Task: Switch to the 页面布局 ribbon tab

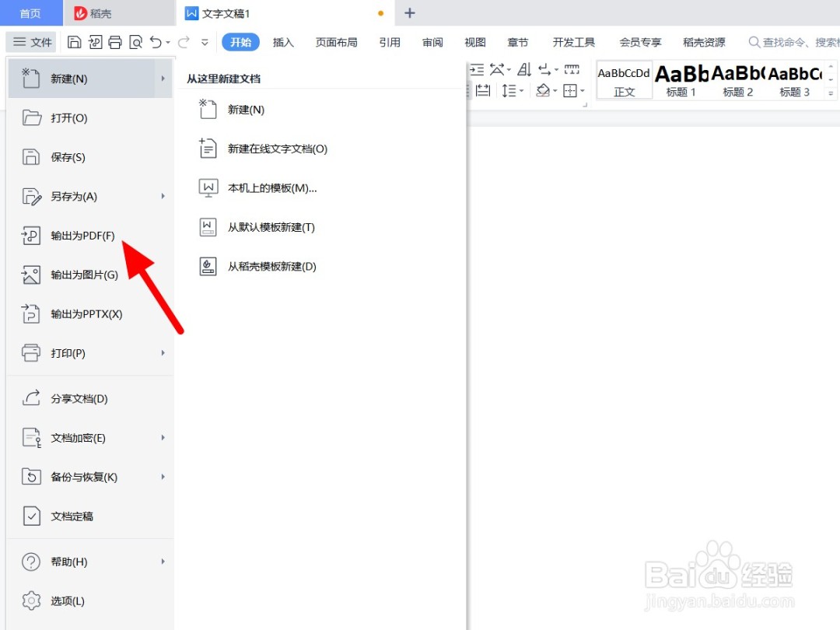Action: pos(337,42)
